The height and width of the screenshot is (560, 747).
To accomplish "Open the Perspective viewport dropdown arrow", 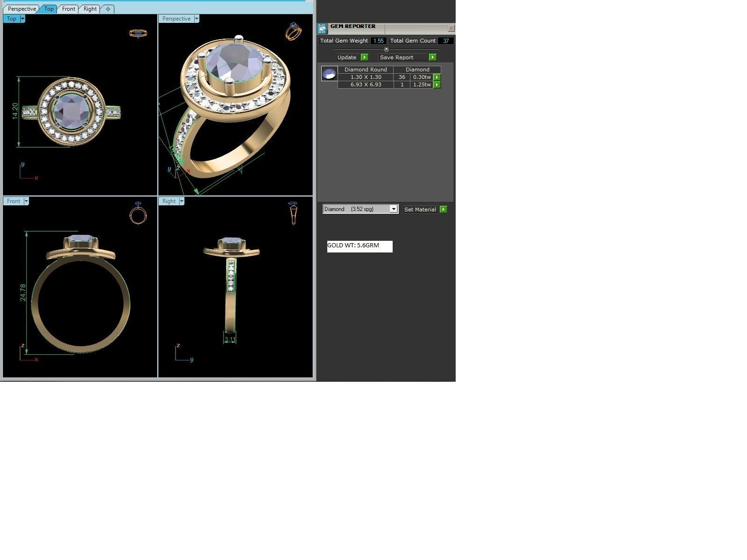I will (x=197, y=19).
